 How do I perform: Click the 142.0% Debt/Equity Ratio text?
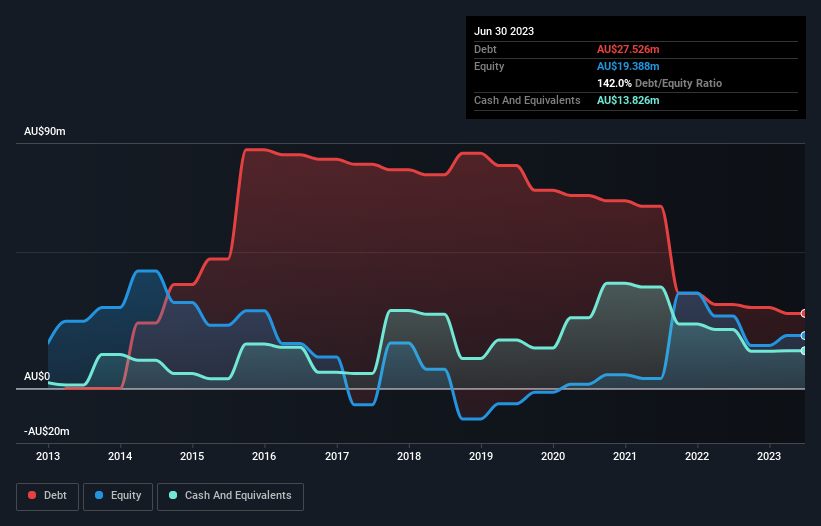659,83
